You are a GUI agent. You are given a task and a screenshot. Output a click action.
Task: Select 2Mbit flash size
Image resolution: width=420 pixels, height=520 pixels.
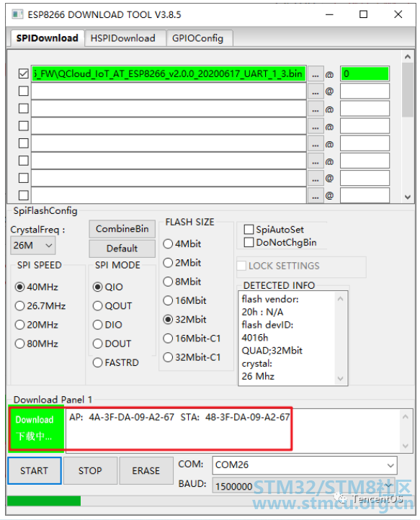(182, 263)
